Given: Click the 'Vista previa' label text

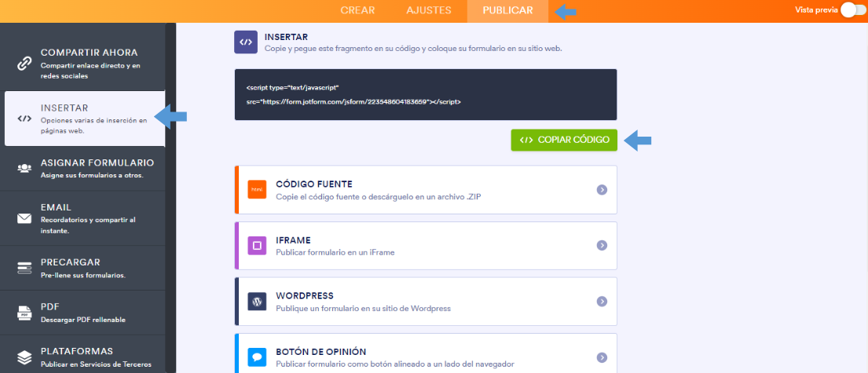Looking at the screenshot, I should pyautogui.click(x=816, y=10).
